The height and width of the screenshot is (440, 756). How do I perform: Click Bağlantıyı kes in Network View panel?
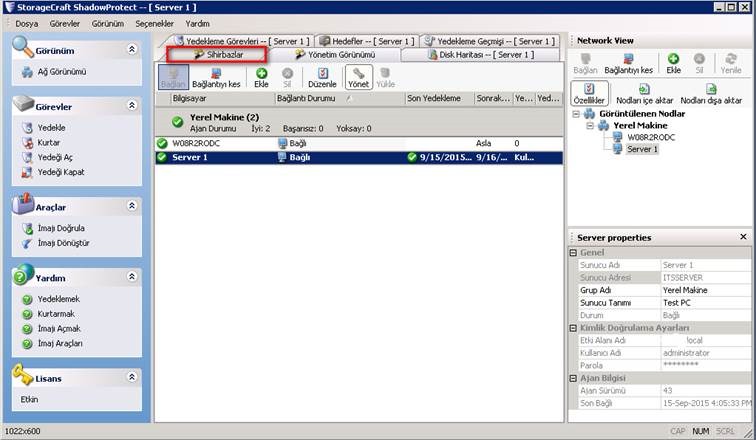coord(628,64)
